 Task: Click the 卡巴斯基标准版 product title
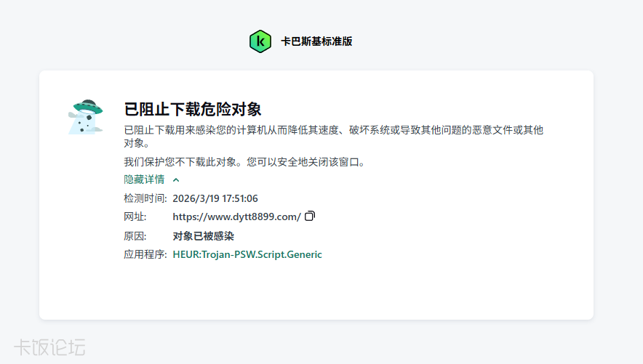click(x=316, y=41)
